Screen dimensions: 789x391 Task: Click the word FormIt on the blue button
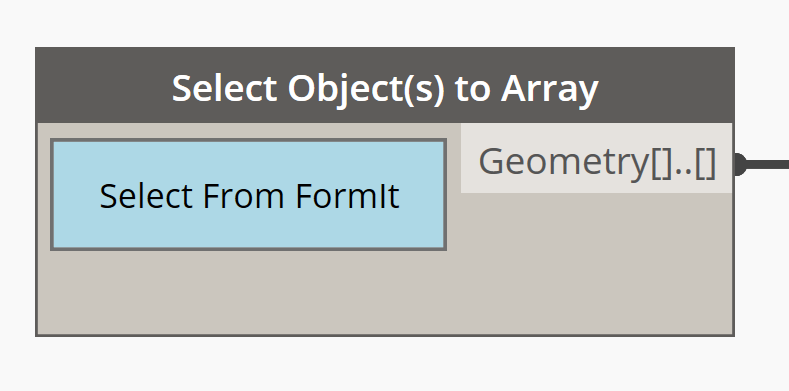(347, 196)
